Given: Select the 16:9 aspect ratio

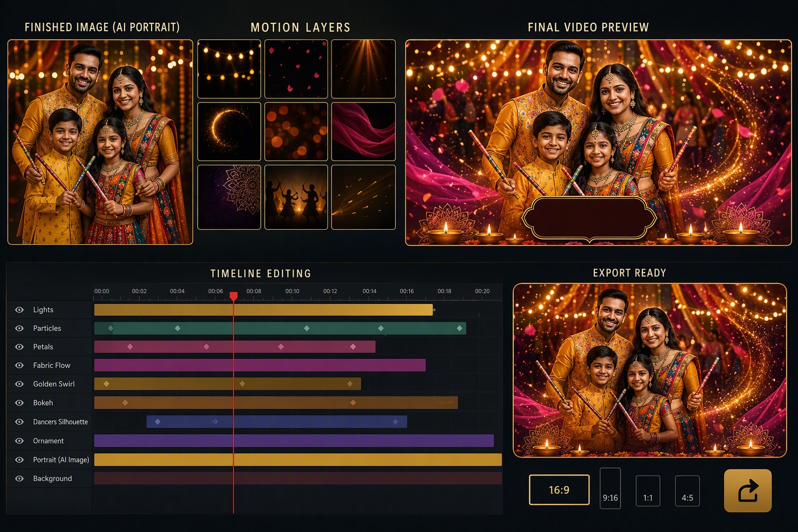Looking at the screenshot, I should point(559,490).
